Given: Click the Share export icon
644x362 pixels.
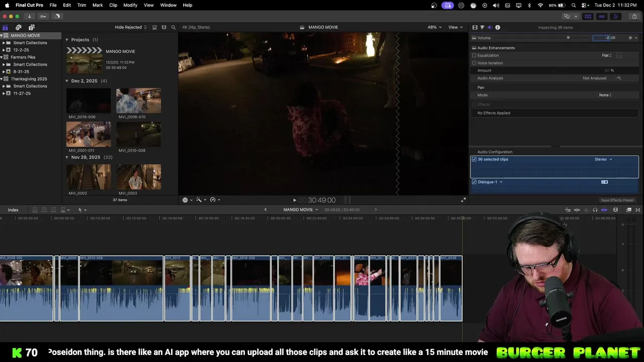Looking at the screenshot, I should [x=634, y=16].
